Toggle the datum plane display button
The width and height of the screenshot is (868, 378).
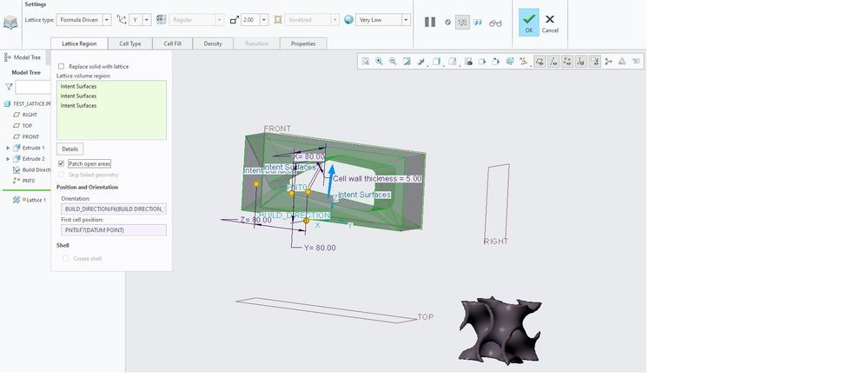pos(540,62)
